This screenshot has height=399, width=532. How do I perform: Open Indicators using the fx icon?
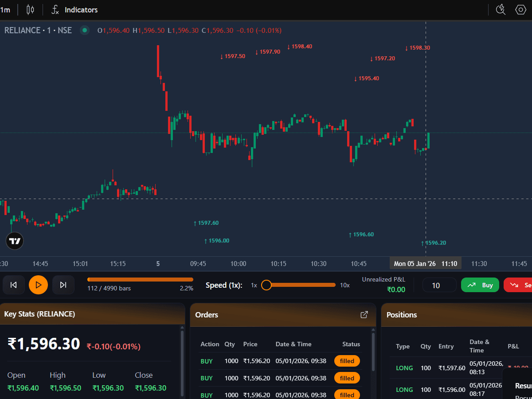(55, 9)
